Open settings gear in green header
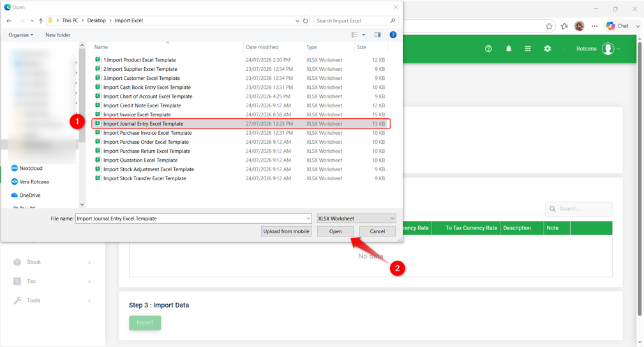The width and height of the screenshot is (644, 347). click(548, 49)
